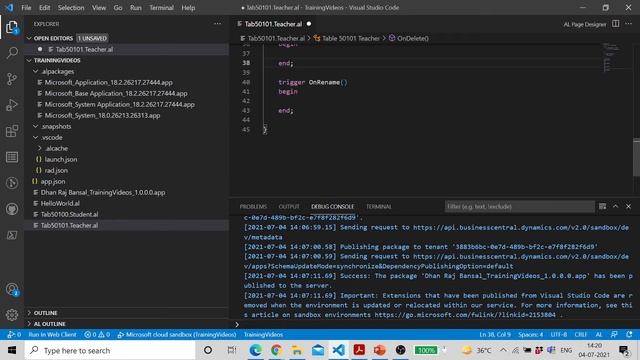Collapse the TRAININGVIDEOS folder section
The height and width of the screenshot is (360, 640).
[29, 60]
